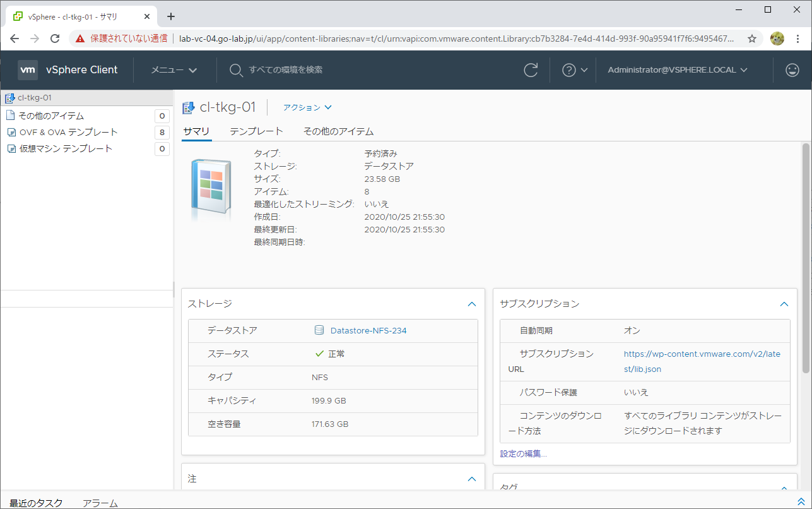Reload the browser page
Viewport: 812px width, 509px height.
pos(56,39)
